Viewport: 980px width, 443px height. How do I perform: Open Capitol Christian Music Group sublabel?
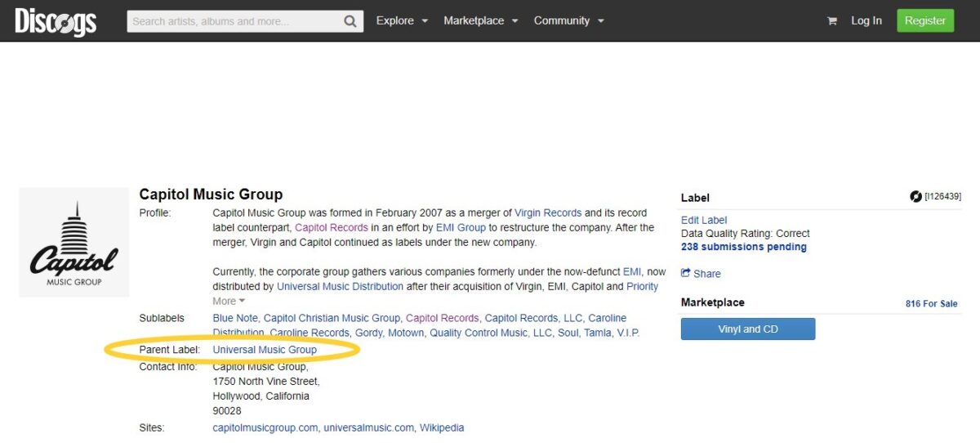(332, 318)
